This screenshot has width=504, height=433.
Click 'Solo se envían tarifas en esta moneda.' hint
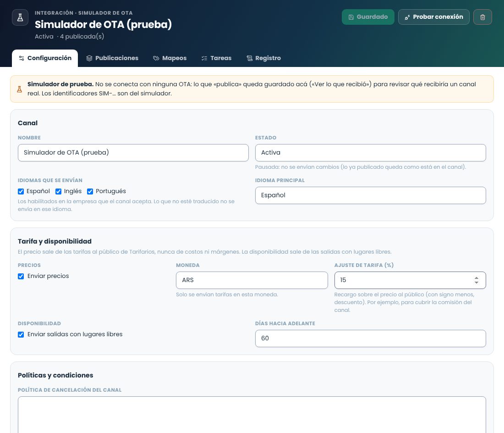(x=227, y=294)
